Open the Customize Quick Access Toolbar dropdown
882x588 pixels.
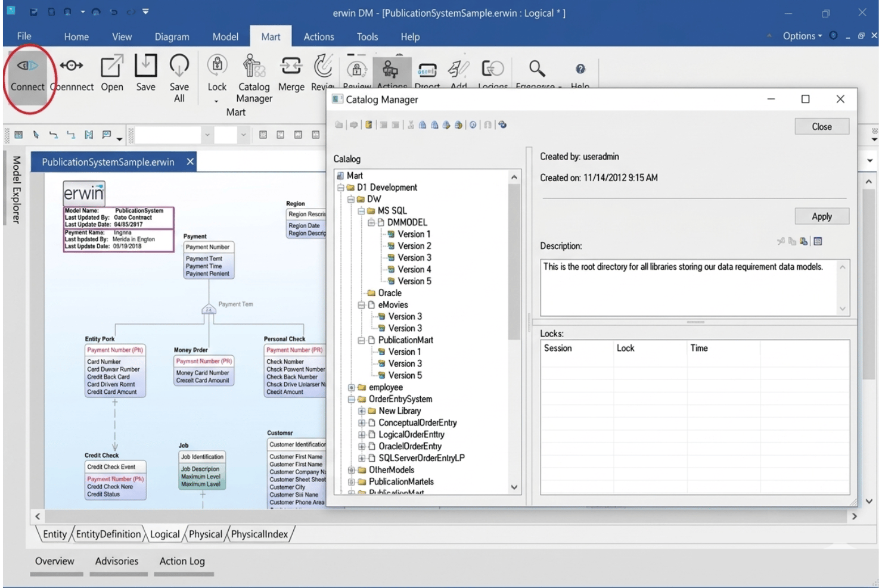[x=146, y=12]
